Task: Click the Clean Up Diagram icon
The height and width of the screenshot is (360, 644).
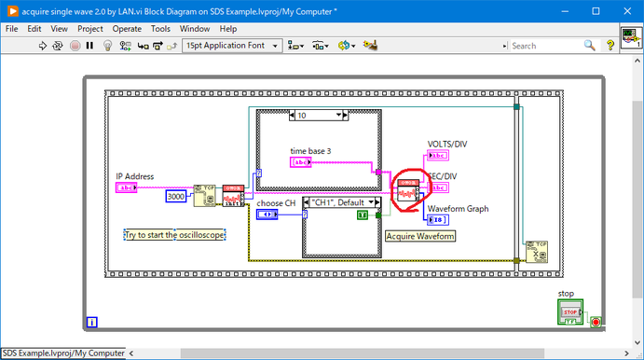Action: [370, 45]
